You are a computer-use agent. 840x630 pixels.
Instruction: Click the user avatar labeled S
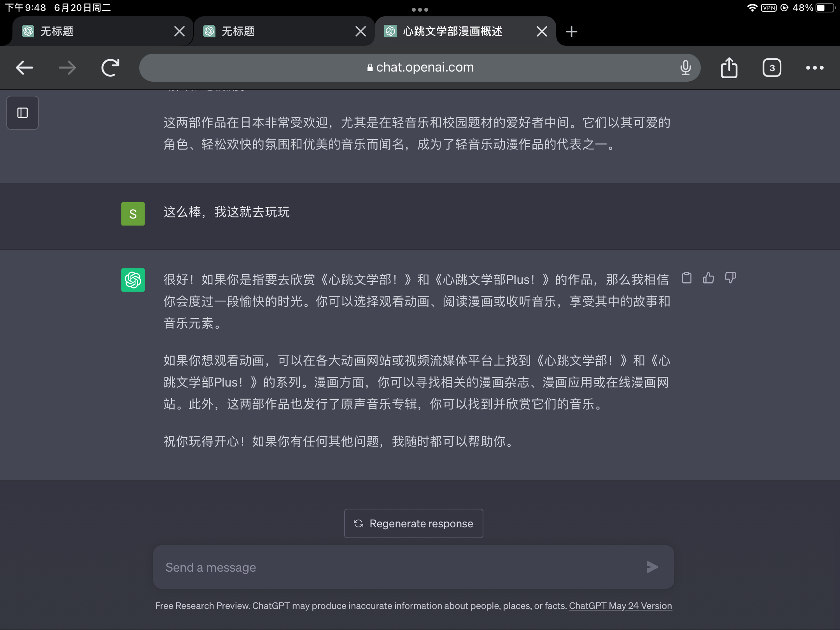coord(133,213)
